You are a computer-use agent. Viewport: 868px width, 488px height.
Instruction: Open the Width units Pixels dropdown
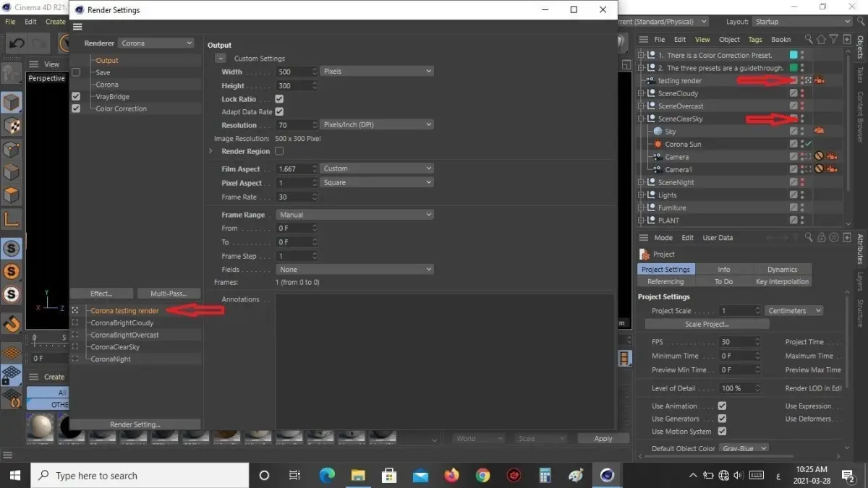[x=377, y=72]
